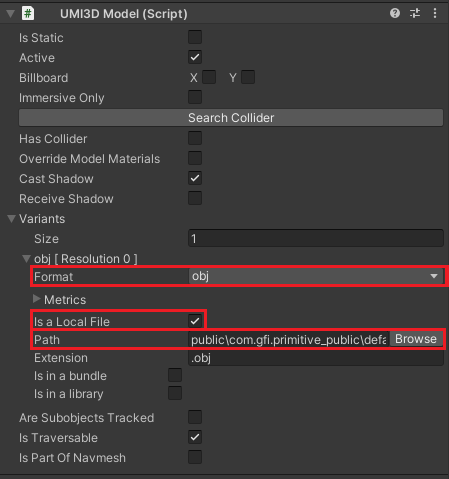Toggle Billboard X checkbox
The width and height of the screenshot is (449, 479).
tap(209, 77)
